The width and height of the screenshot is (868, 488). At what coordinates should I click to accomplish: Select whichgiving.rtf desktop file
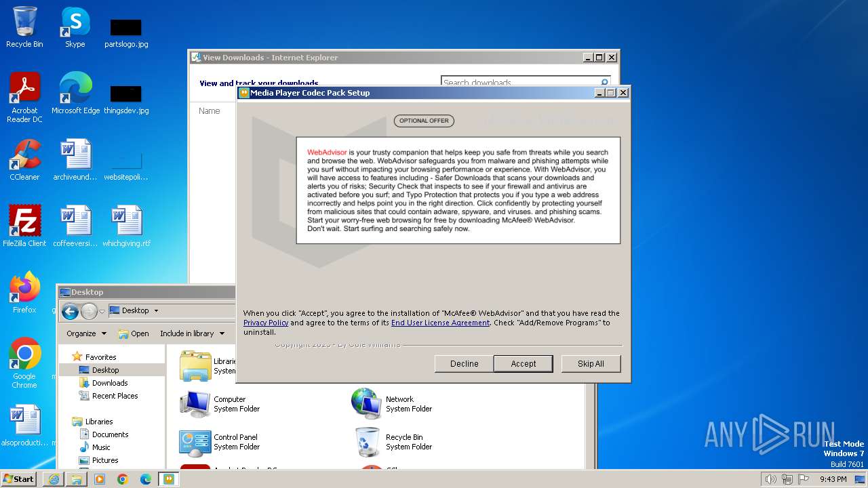[x=126, y=226]
